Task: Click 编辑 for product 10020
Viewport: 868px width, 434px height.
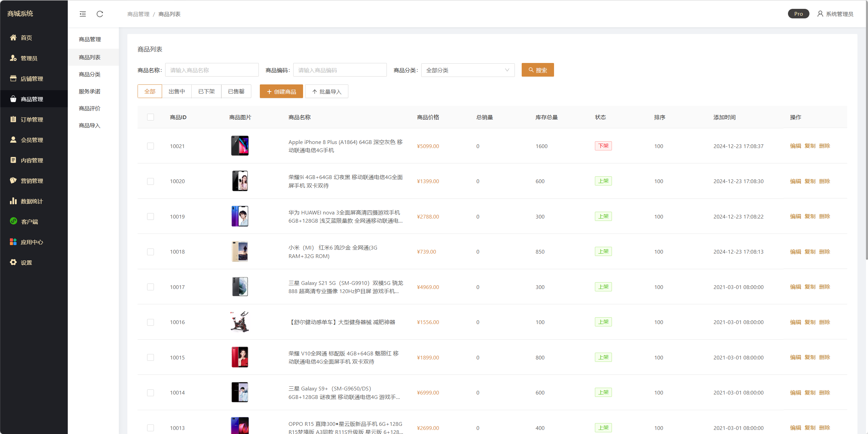Action: pyautogui.click(x=796, y=181)
